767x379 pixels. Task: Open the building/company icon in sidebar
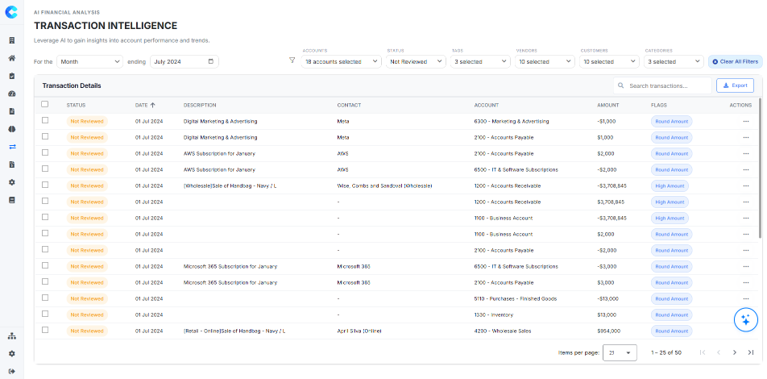pyautogui.click(x=12, y=40)
